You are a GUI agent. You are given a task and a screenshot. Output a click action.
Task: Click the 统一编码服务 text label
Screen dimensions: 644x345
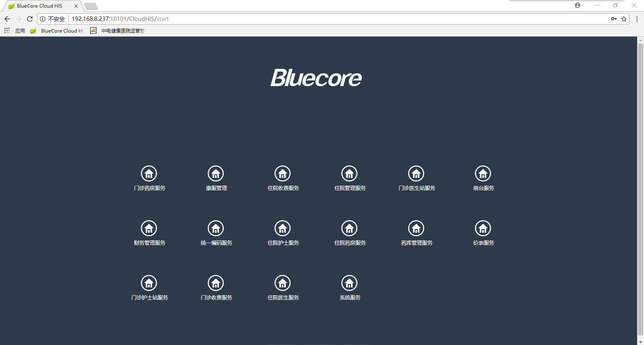coord(217,243)
